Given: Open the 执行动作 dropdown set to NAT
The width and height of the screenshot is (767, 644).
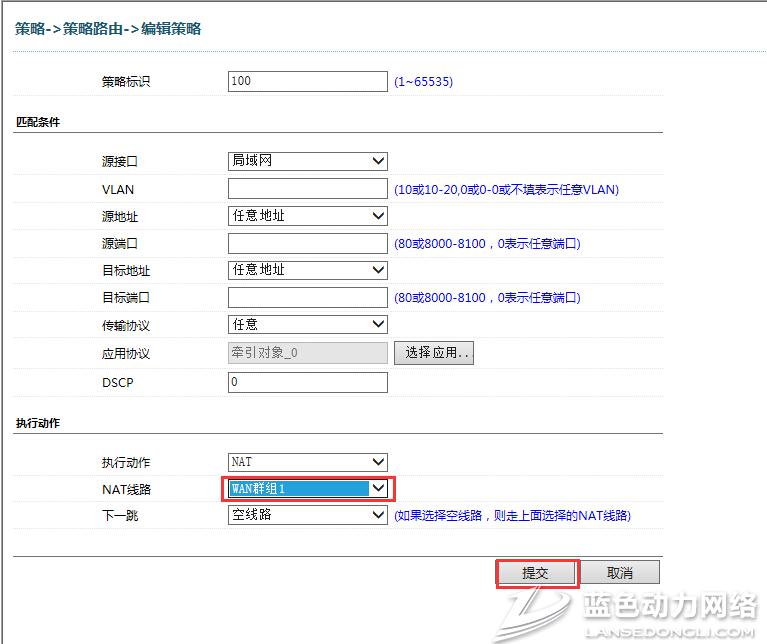Looking at the screenshot, I should tap(307, 462).
